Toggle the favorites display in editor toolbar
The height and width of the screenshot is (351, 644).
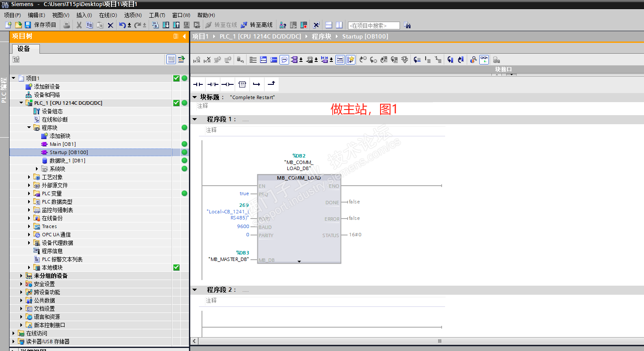point(351,60)
